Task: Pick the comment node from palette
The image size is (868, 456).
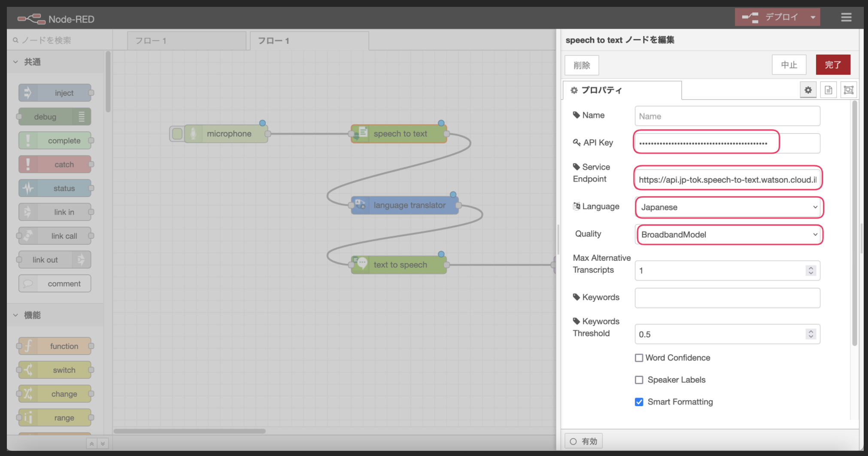Action: tap(55, 283)
